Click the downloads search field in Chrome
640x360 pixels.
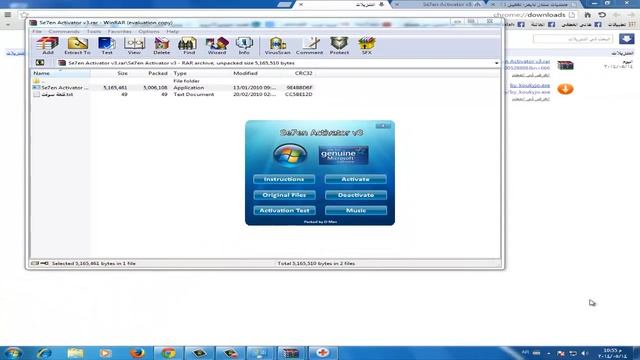(x=573, y=39)
